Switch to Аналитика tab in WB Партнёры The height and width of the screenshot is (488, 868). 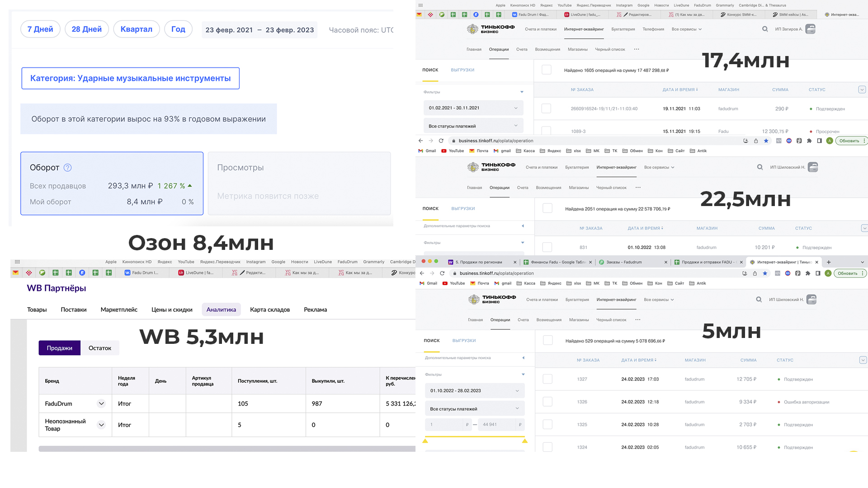tap(221, 310)
